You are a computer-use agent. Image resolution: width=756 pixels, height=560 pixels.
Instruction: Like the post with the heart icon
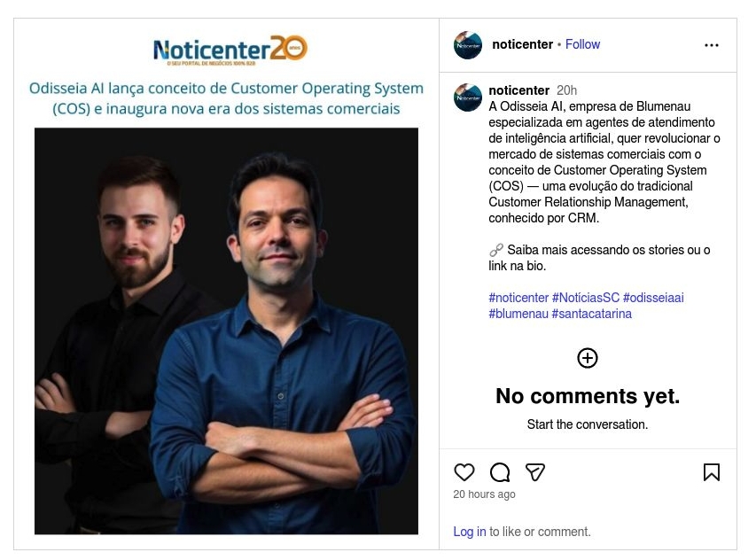coord(464,471)
